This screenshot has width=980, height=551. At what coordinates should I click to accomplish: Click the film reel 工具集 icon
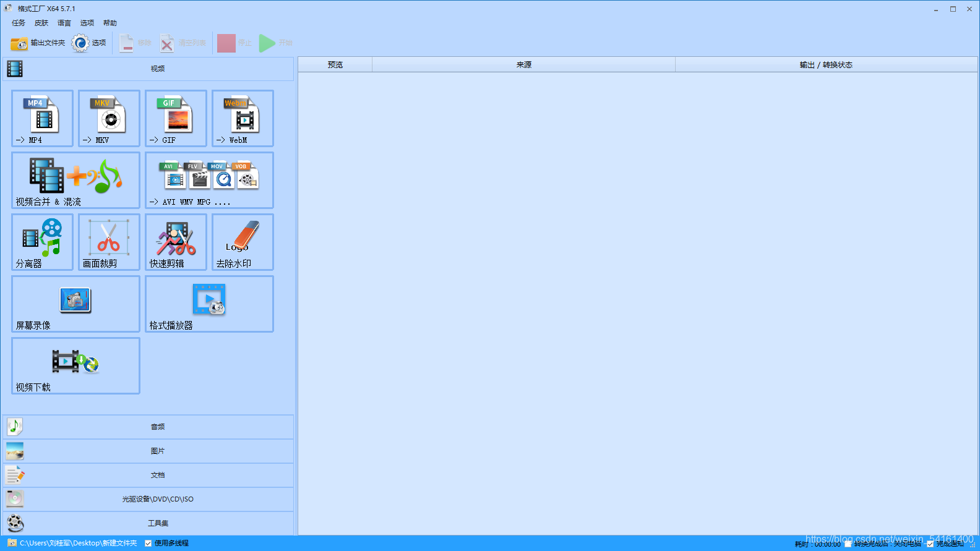pos(15,523)
